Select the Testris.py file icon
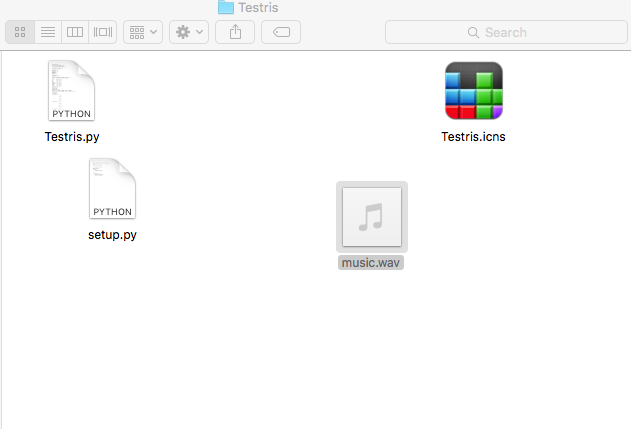This screenshot has height=429, width=631. click(x=72, y=91)
